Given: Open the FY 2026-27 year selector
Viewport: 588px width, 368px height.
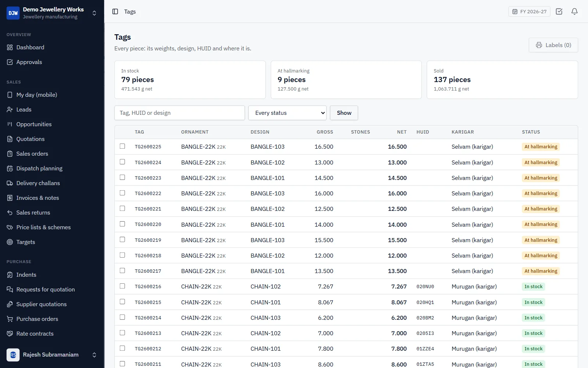Looking at the screenshot, I should [529, 11].
